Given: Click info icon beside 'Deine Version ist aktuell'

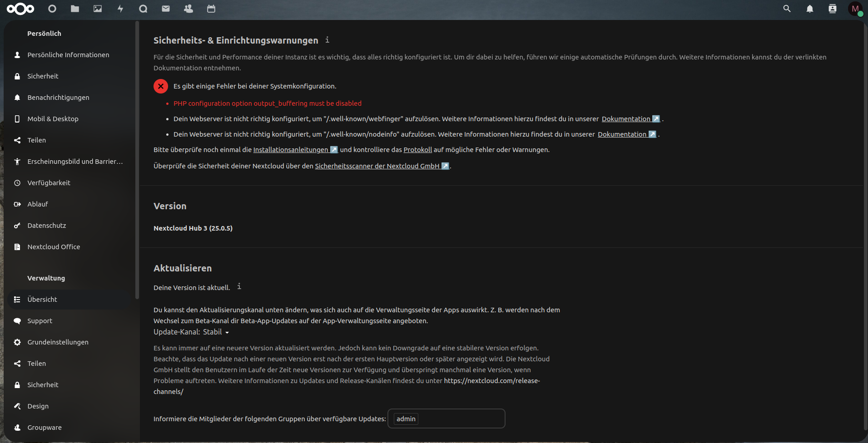Looking at the screenshot, I should click(x=239, y=286).
